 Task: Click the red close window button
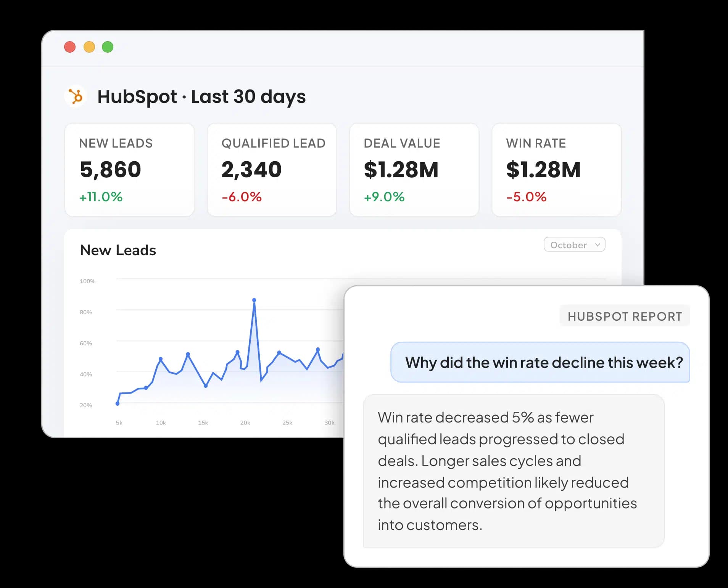70,47
